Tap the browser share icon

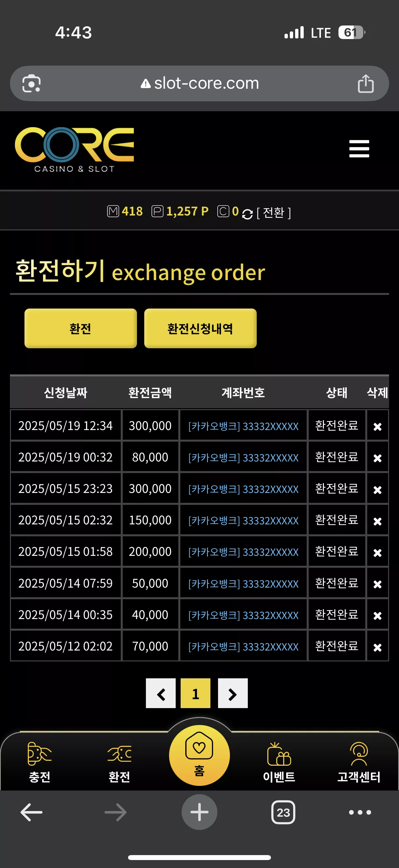click(366, 83)
